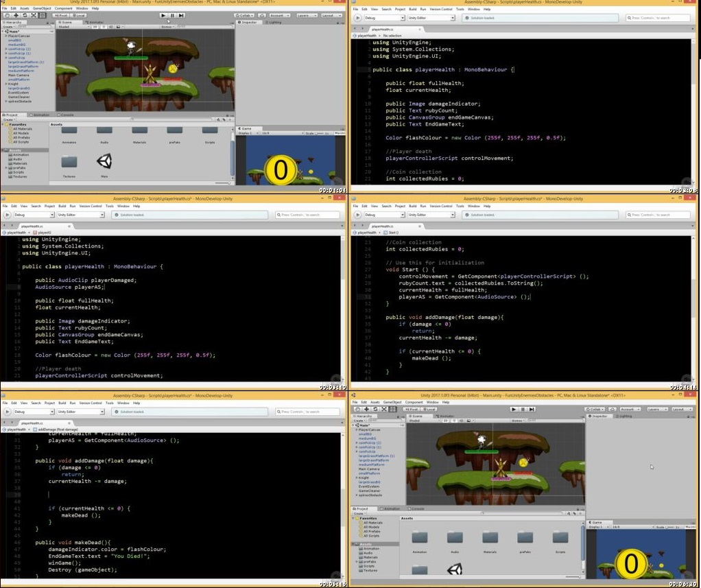Switch to the Console tab in top-left Unity window
The height and width of the screenshot is (588, 701).
pos(66,115)
